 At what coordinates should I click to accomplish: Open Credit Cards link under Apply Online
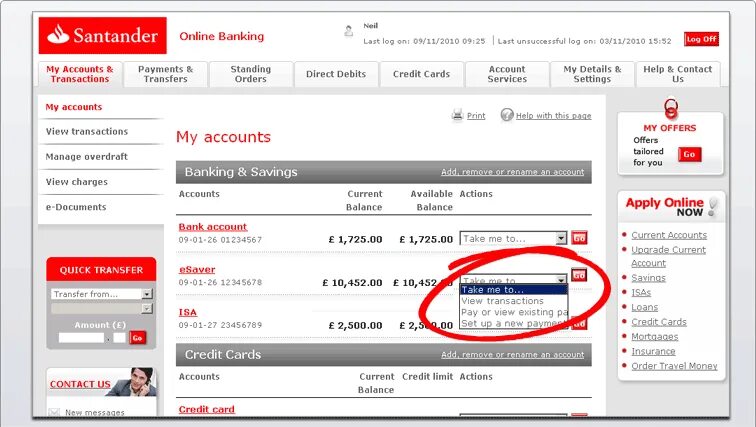click(659, 322)
